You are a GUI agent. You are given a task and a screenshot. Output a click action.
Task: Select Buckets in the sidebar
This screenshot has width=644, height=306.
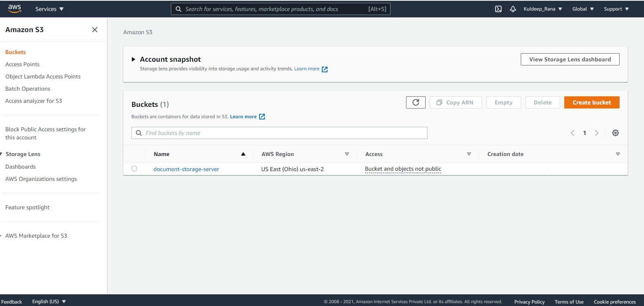[x=15, y=52]
